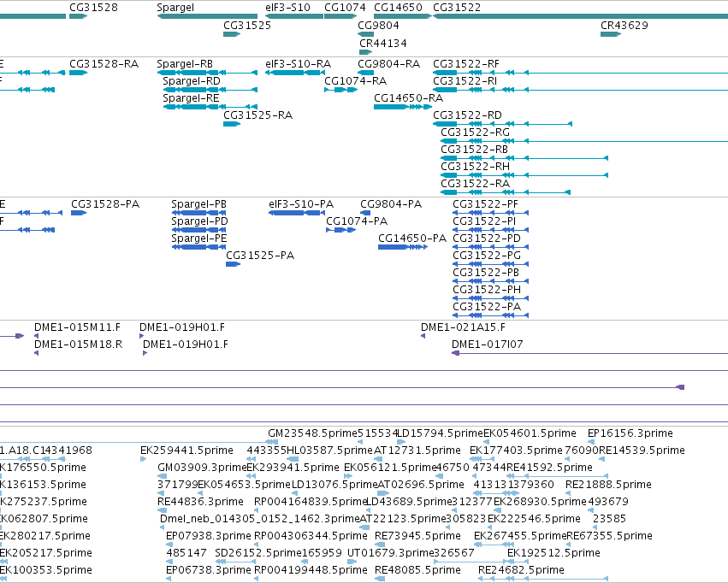
Task: Select transcript CG1074-RA
Action: 340,90
